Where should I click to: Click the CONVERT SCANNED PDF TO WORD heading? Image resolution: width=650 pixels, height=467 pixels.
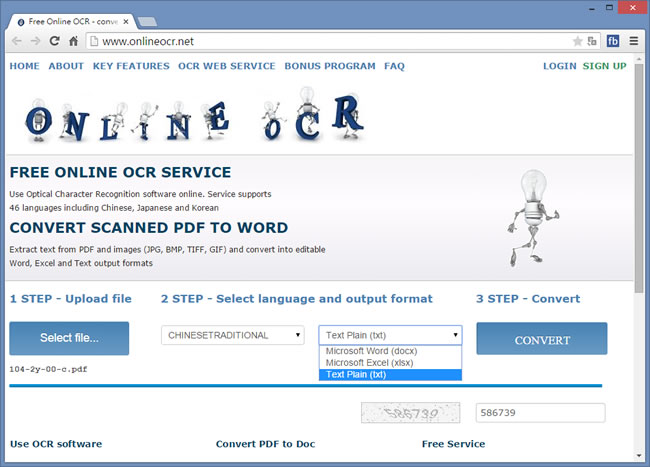click(149, 228)
